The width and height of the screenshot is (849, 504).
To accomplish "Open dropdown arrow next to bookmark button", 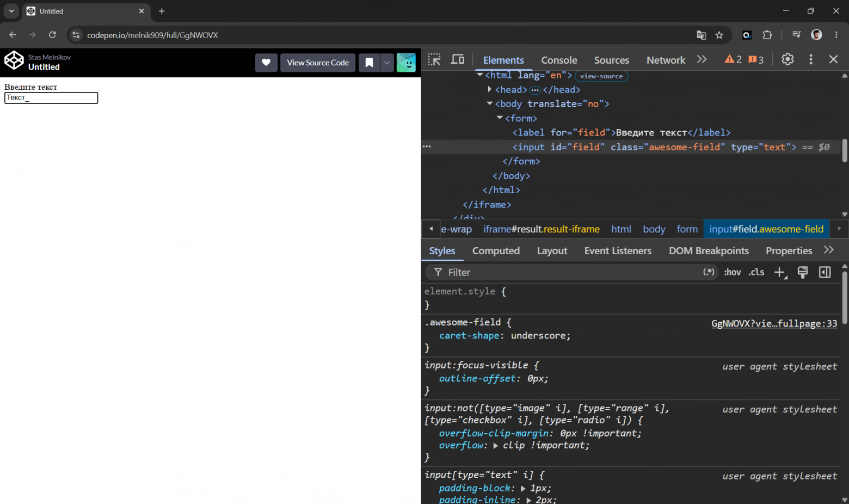I will coord(387,63).
